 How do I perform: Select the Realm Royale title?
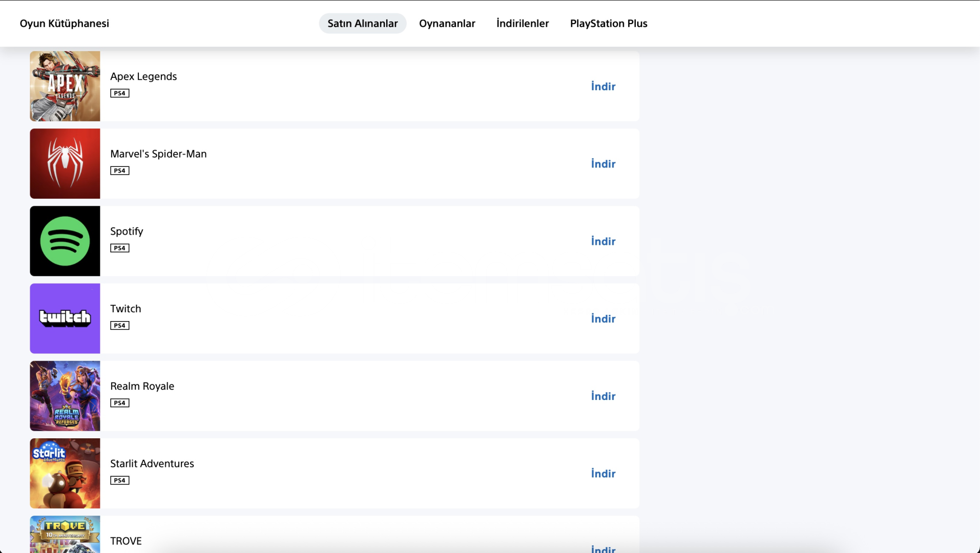coord(142,386)
